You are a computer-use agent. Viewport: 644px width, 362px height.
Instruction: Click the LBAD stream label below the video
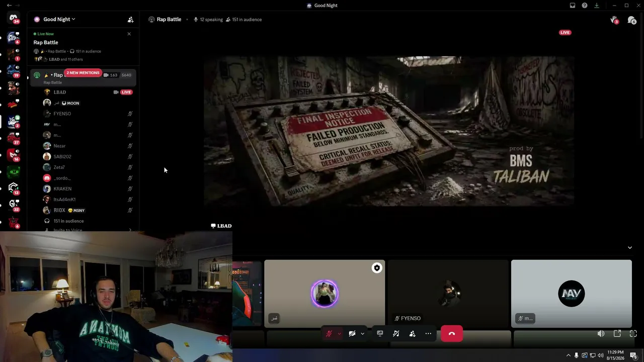pos(221,226)
